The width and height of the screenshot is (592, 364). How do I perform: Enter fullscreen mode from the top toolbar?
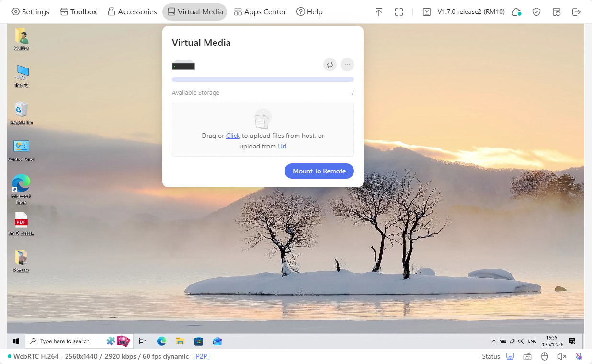coord(399,11)
